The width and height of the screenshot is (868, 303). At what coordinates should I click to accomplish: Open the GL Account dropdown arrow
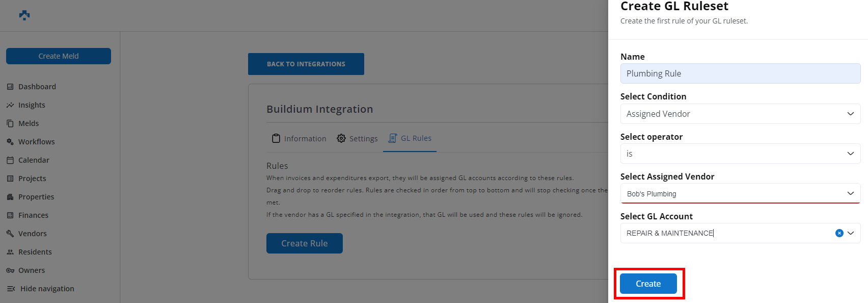pos(851,233)
